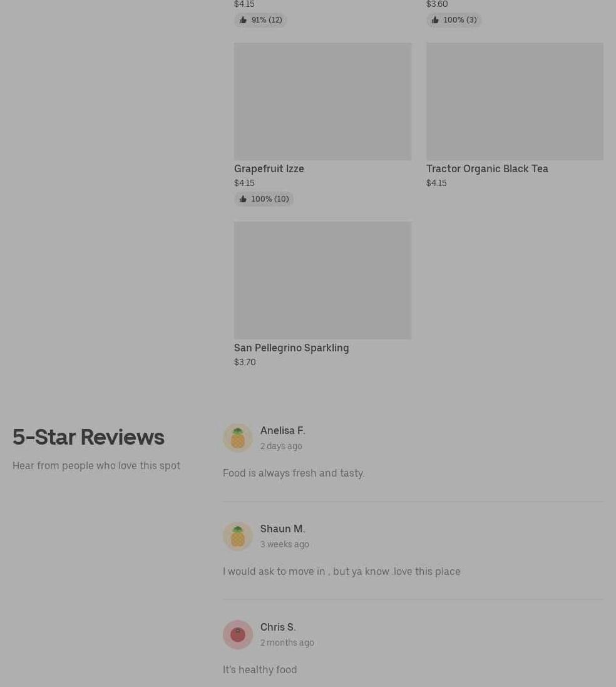Image resolution: width=616 pixels, height=687 pixels.
Task: Click the Anelisa F. reviewer name
Action: click(x=282, y=431)
